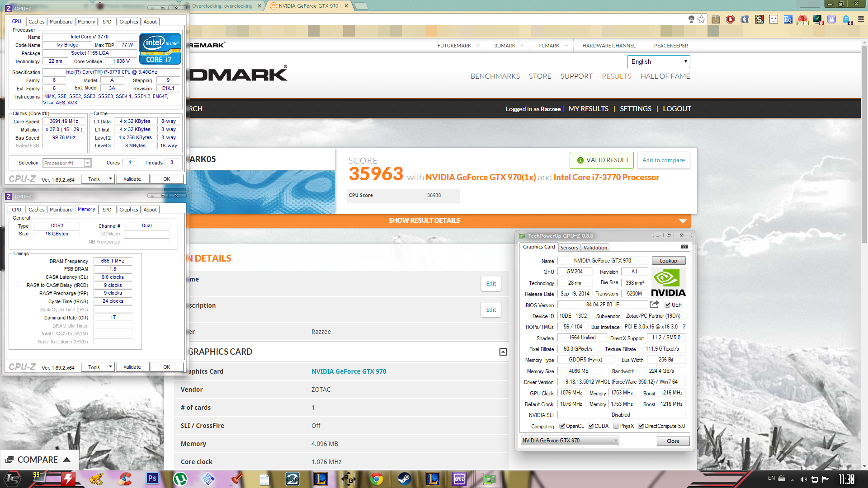Switch to Google Chrome in the taskbar
The height and width of the screenshot is (488, 868).
point(377,479)
